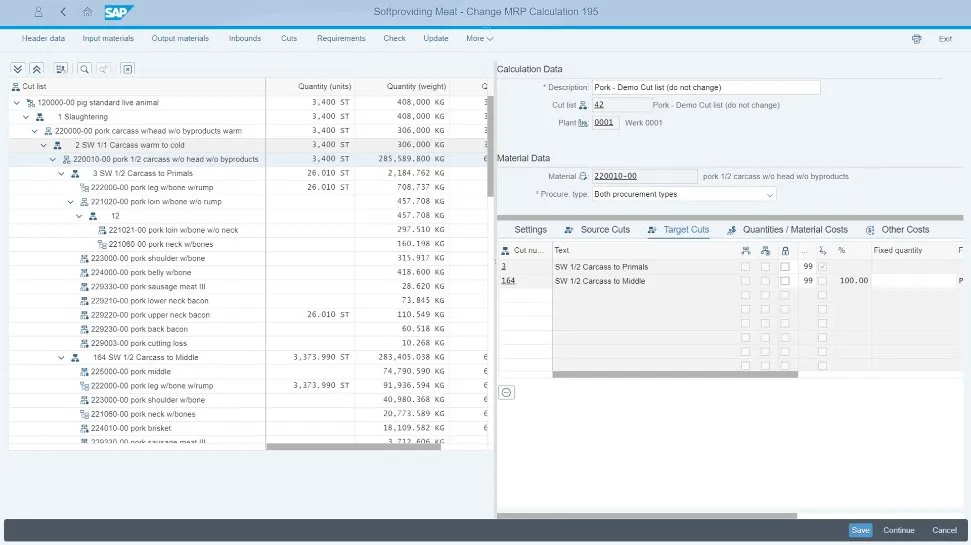Click the Save button

[859, 530]
